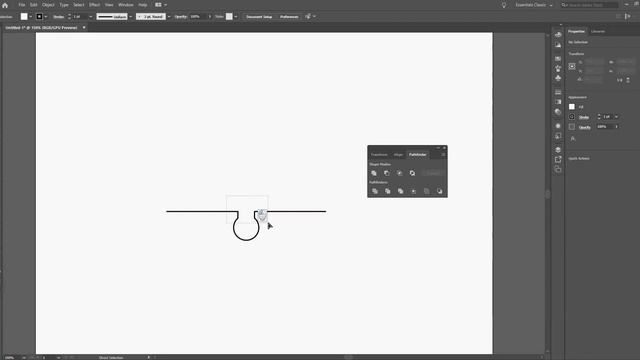Open the Effect menu
The image size is (640, 360).
tap(95, 5)
